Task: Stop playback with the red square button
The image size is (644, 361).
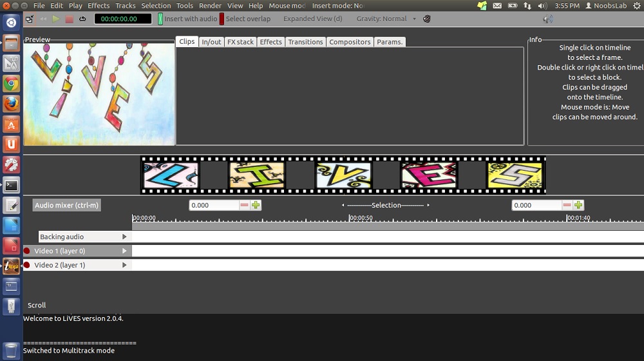Action: tap(69, 19)
